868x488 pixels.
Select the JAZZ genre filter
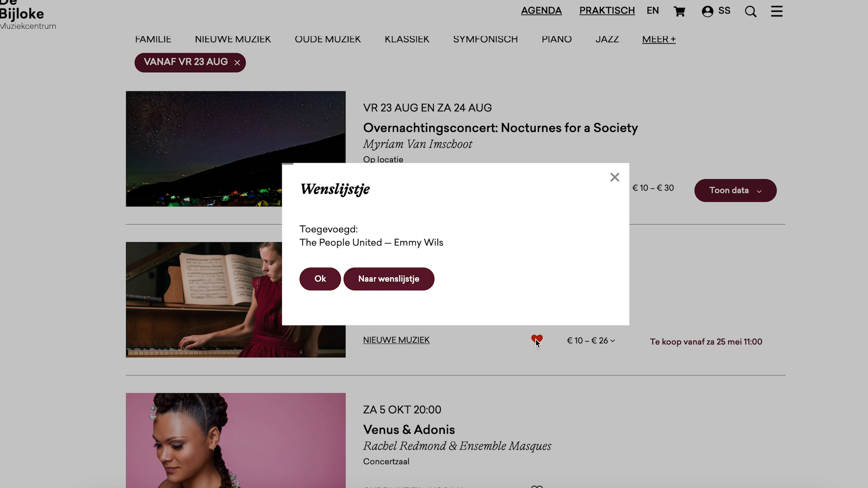(x=607, y=39)
